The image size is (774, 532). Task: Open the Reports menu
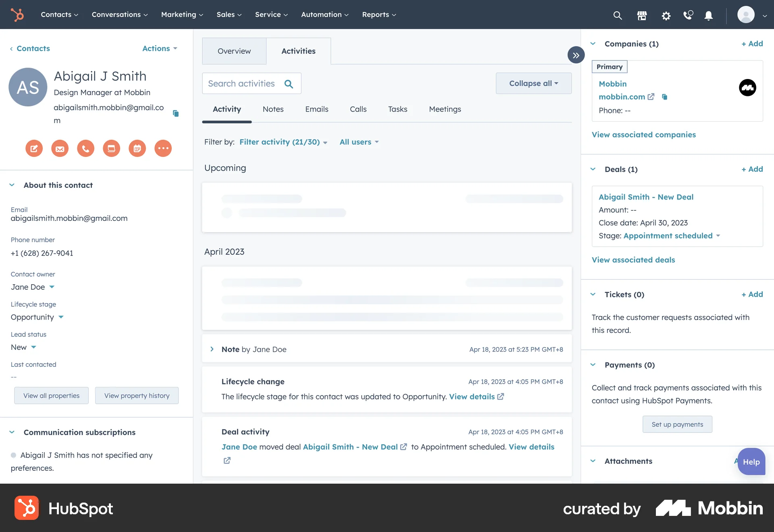379,15
